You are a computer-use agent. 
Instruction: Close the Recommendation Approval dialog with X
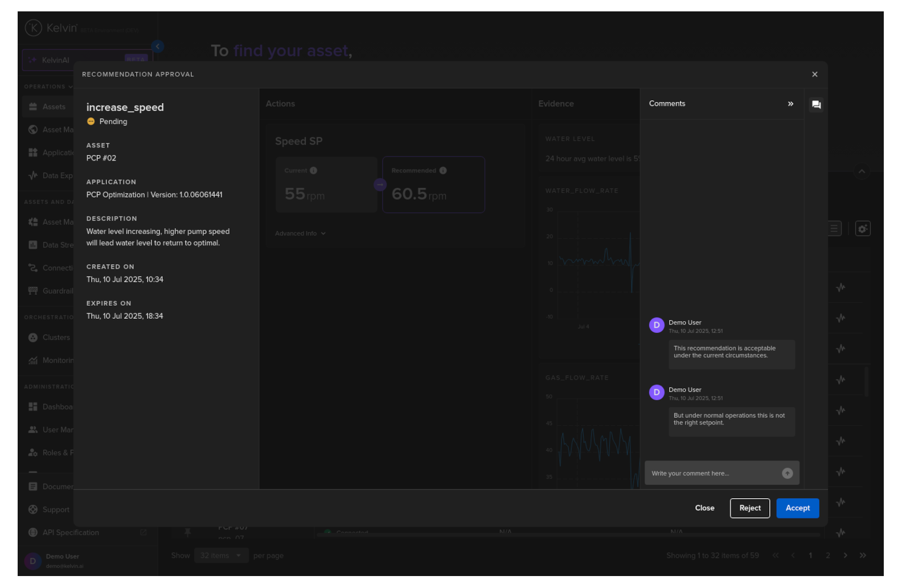pyautogui.click(x=814, y=75)
